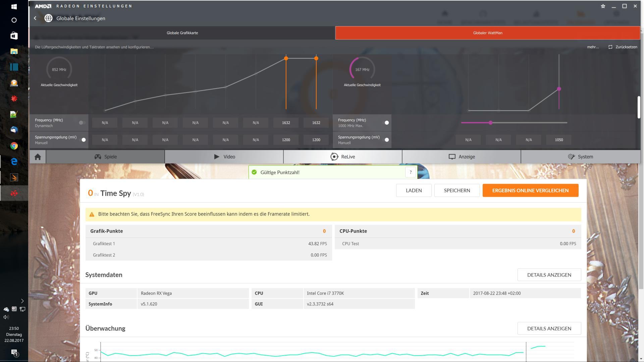Click DETAILS ANZEIGEN next to Systemdaten

click(549, 275)
